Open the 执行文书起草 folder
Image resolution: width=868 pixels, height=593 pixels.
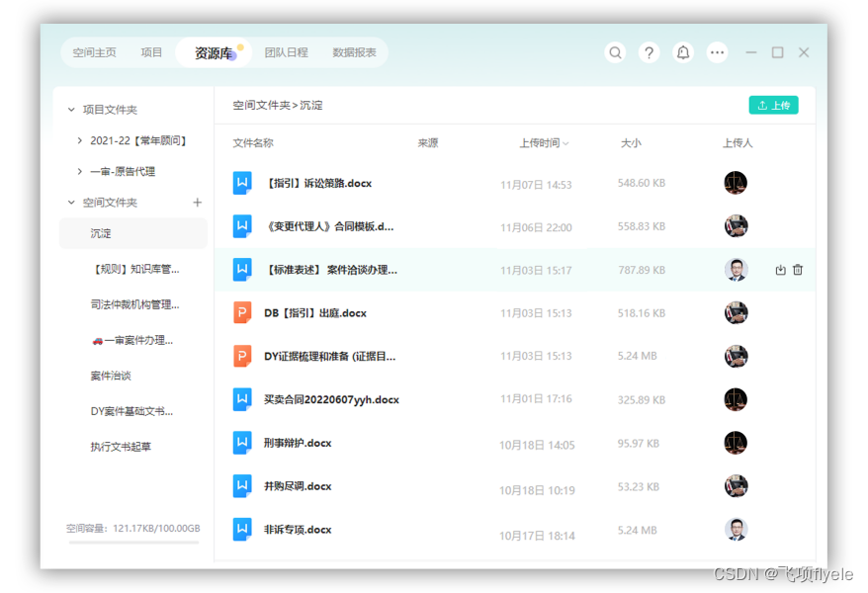click(121, 447)
